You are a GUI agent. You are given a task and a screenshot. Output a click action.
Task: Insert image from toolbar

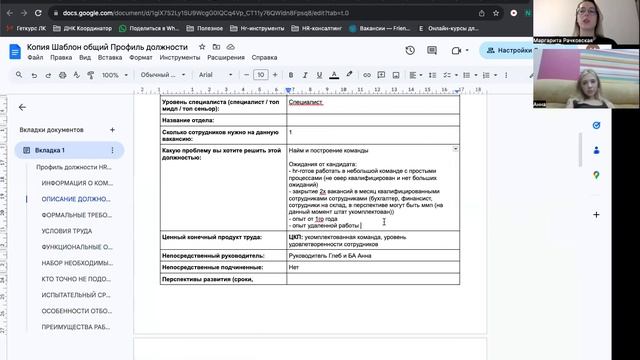click(x=396, y=75)
